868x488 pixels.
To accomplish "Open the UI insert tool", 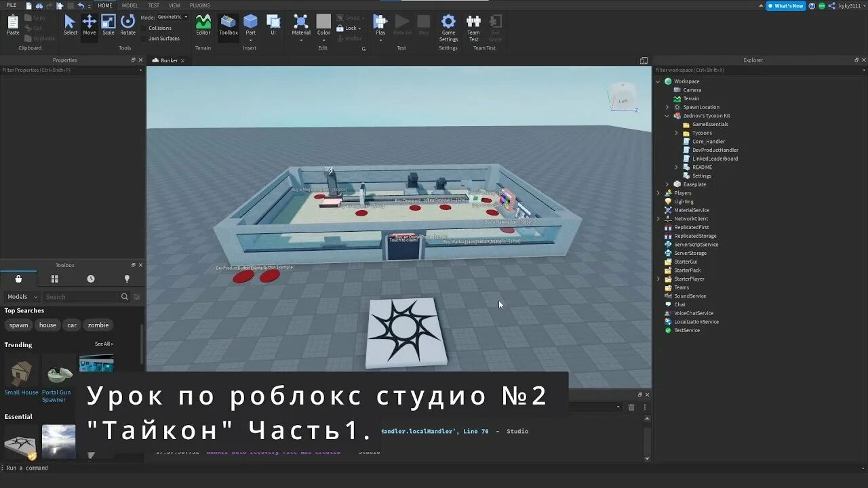I will click(273, 25).
